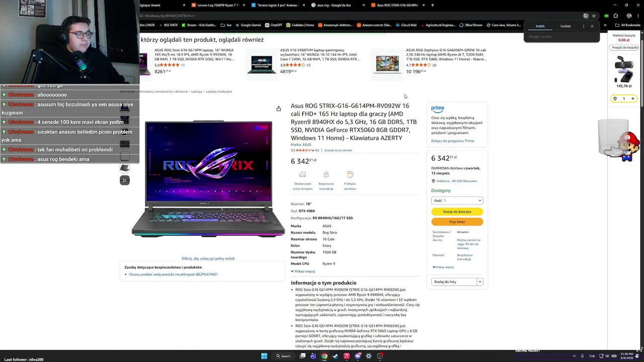Image resolution: width=644 pixels, height=362 pixels.
Task: Click the main ROG Strix laptop image
Action: (x=208, y=178)
